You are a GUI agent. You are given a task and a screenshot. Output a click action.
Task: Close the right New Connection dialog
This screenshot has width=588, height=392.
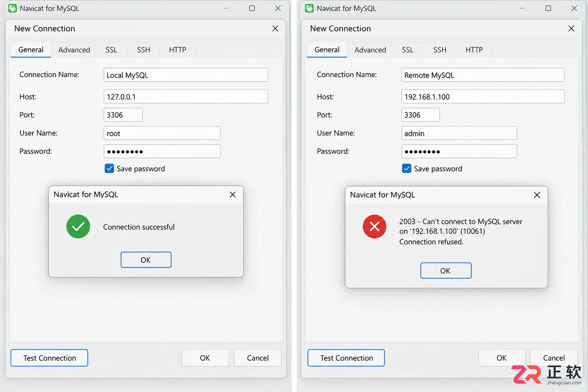571,29
